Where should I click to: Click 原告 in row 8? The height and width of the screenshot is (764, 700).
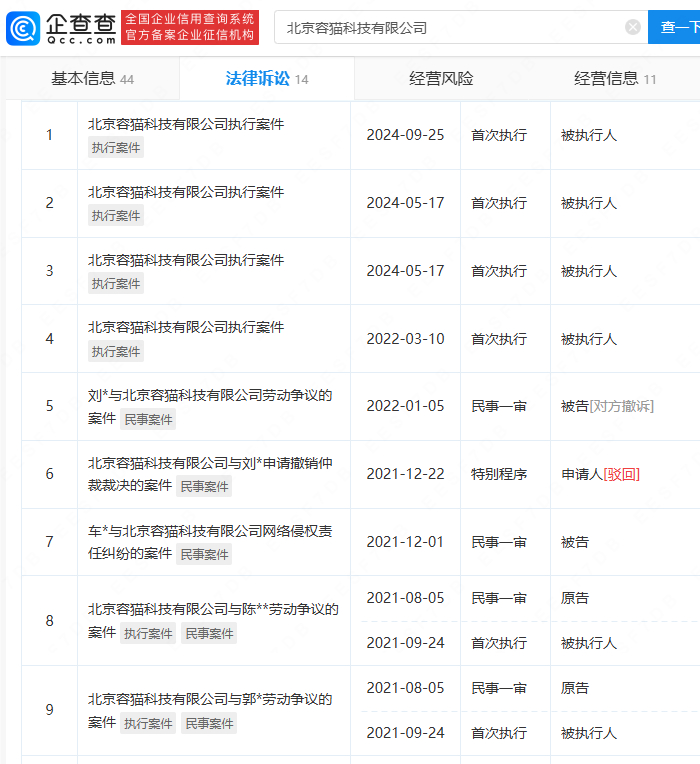tap(575, 598)
